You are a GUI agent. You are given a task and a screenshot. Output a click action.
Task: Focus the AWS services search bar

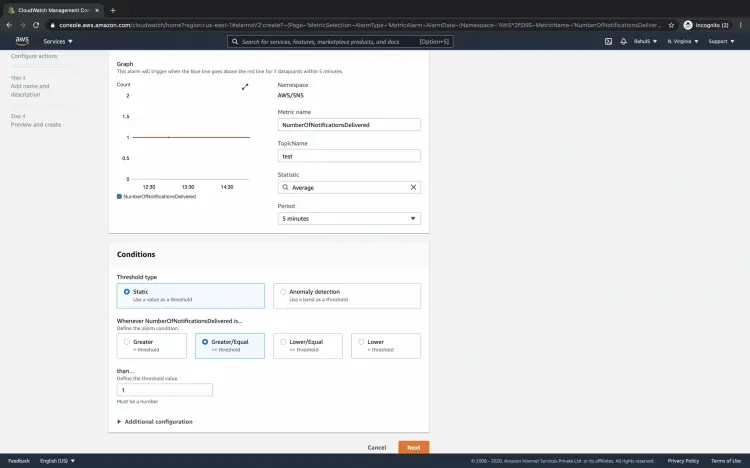[340, 42]
